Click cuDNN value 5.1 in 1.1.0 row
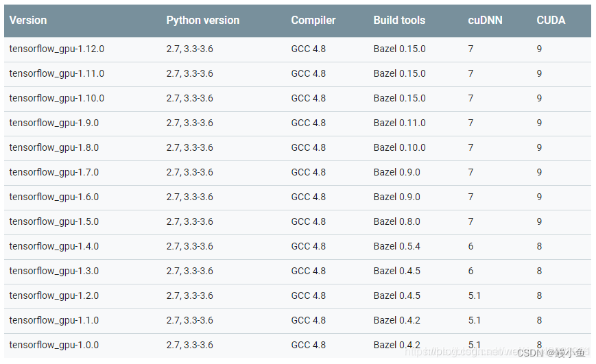Image resolution: width=596 pixels, height=364 pixels. (475, 321)
